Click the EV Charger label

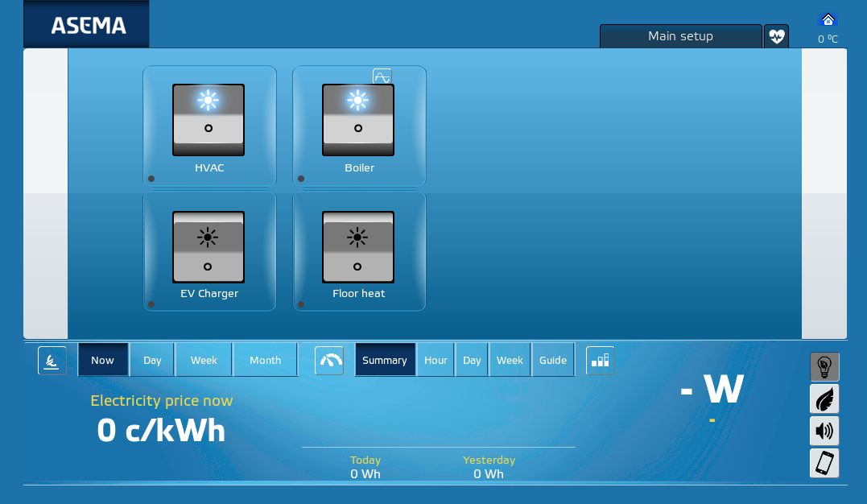(x=209, y=293)
